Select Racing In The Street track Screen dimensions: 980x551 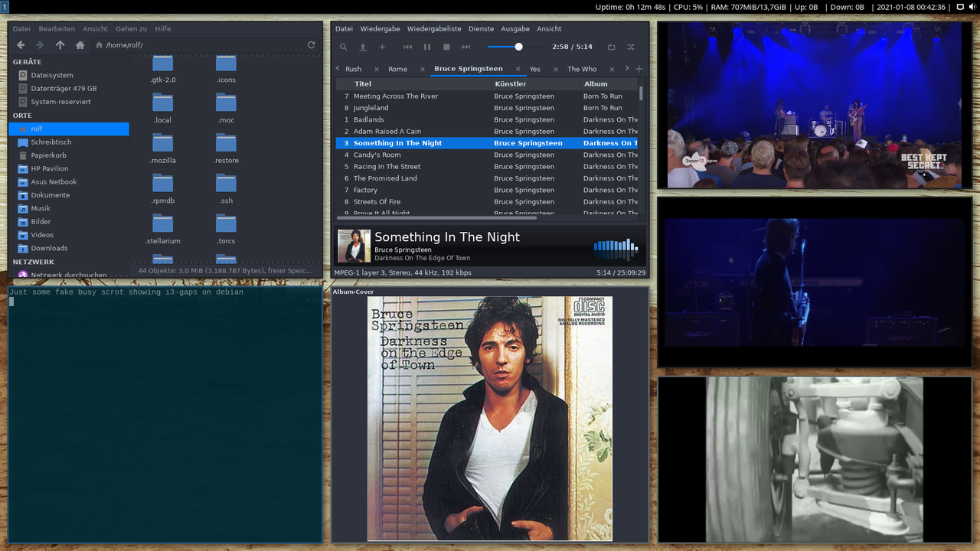pyautogui.click(x=486, y=166)
